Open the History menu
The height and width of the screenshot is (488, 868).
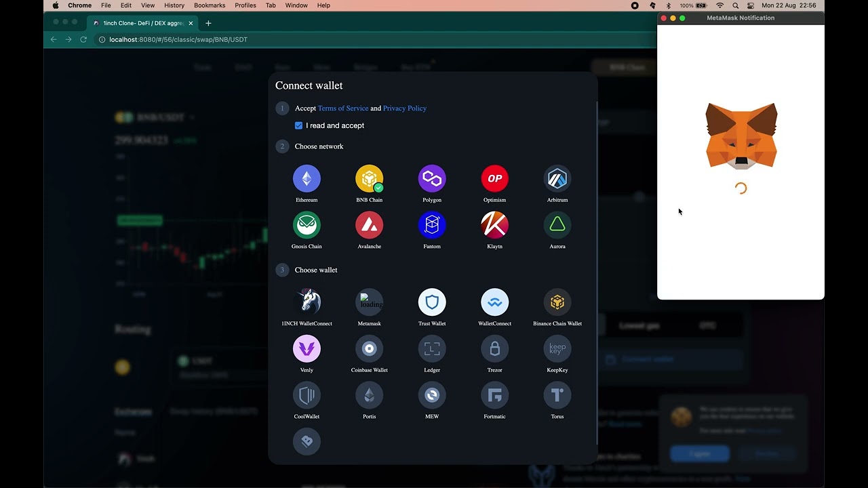point(174,5)
